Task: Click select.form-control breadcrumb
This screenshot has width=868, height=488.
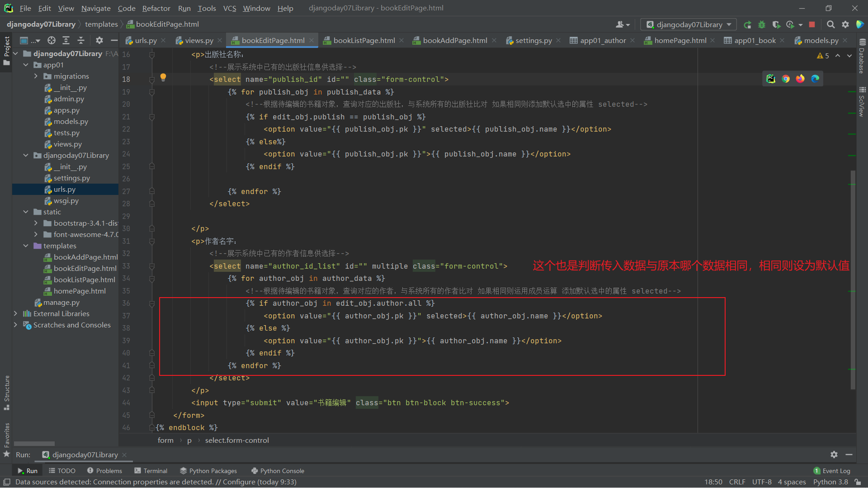Action: click(237, 441)
